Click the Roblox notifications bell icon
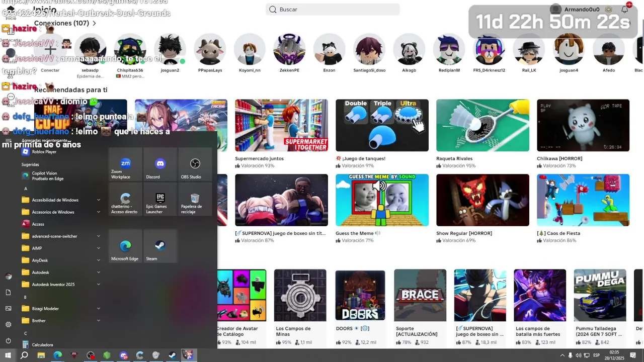This screenshot has width=644, height=362. (x=625, y=9)
